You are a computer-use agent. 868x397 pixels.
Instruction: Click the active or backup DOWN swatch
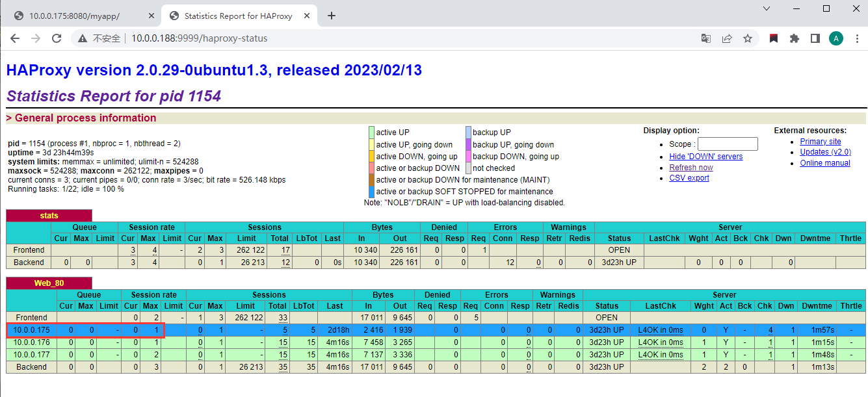[x=372, y=168]
